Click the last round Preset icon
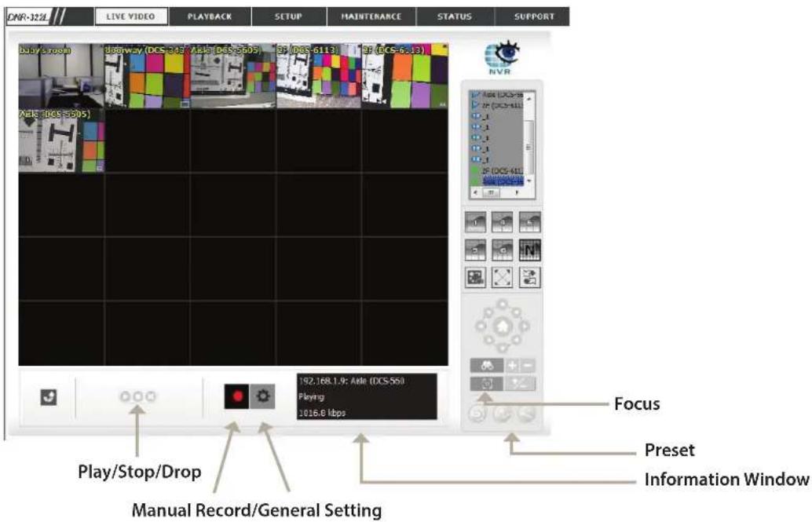The width and height of the screenshot is (812, 522). point(527,413)
